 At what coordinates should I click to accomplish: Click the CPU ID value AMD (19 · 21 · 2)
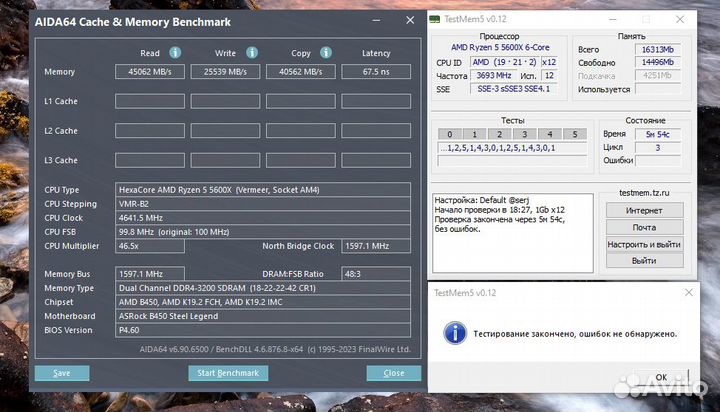tap(504, 62)
